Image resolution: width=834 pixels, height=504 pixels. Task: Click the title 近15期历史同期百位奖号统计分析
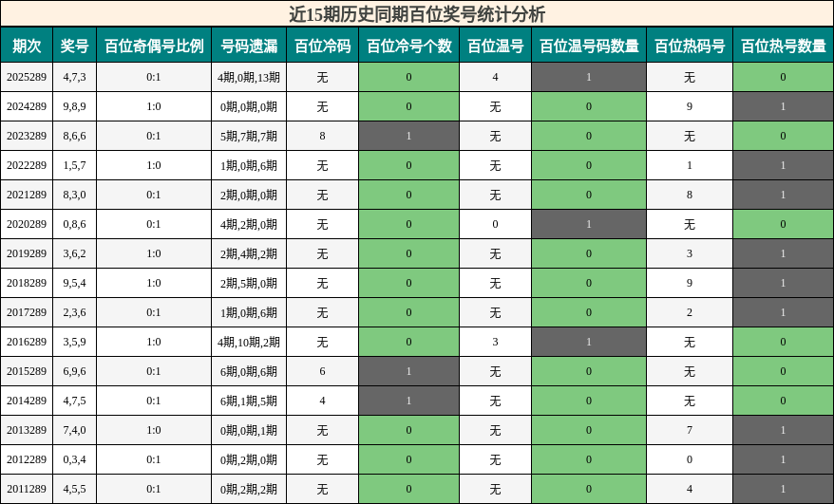(x=417, y=14)
